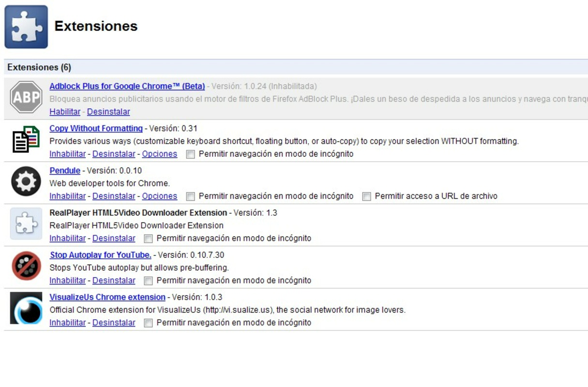Click the 'Versión: 0.10.7.30' text
The width and height of the screenshot is (588, 387).
point(191,255)
